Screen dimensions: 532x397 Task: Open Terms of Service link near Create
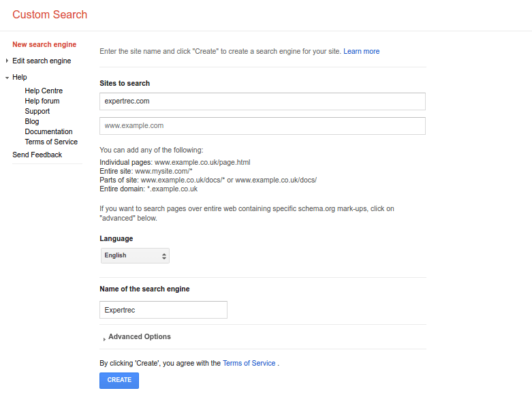[x=249, y=363]
